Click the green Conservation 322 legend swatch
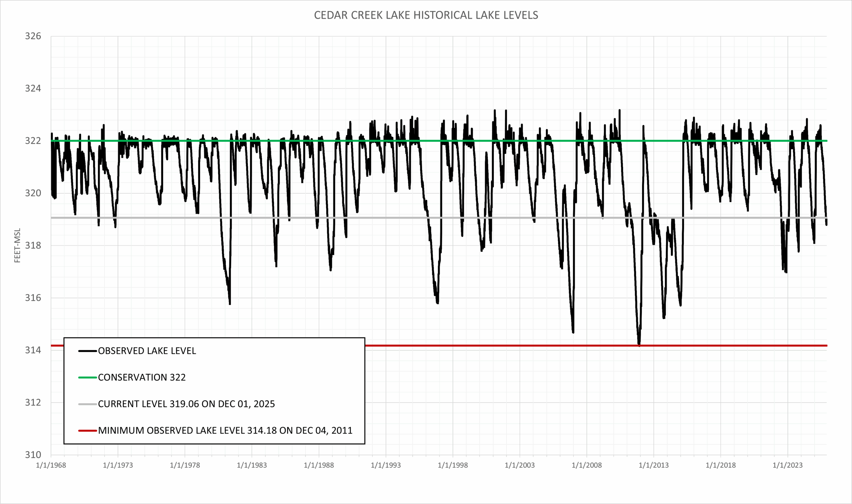The width and height of the screenshot is (852, 504). (x=88, y=377)
